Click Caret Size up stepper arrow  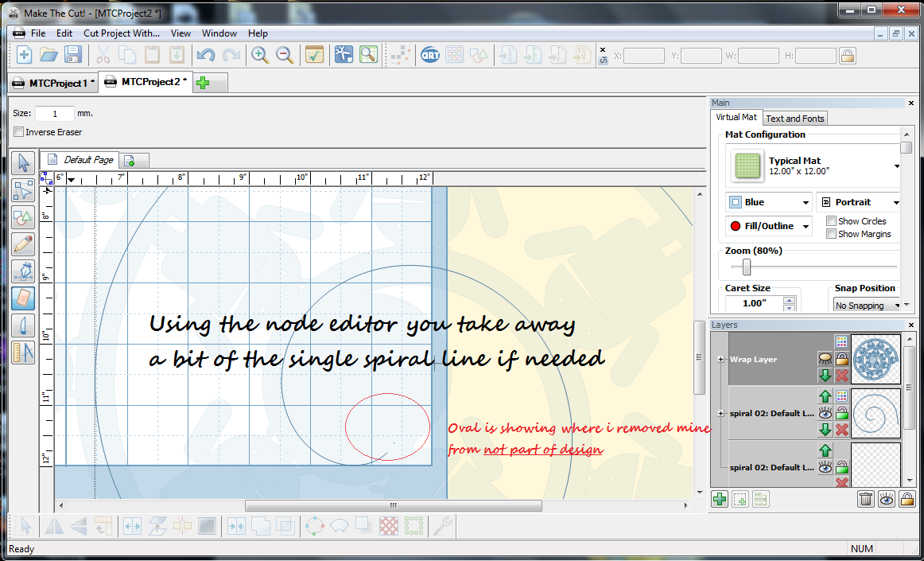pos(789,300)
